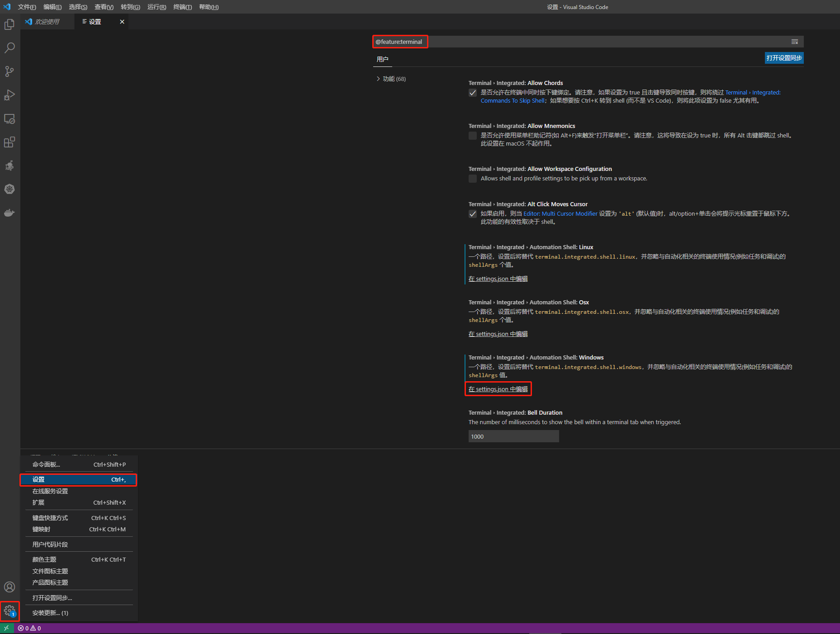Open the Extensions view
This screenshot has height=634, width=840.
tap(9, 142)
